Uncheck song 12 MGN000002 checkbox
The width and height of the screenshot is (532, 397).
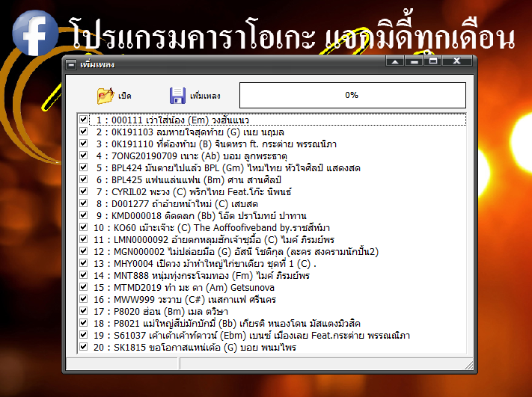pos(83,251)
